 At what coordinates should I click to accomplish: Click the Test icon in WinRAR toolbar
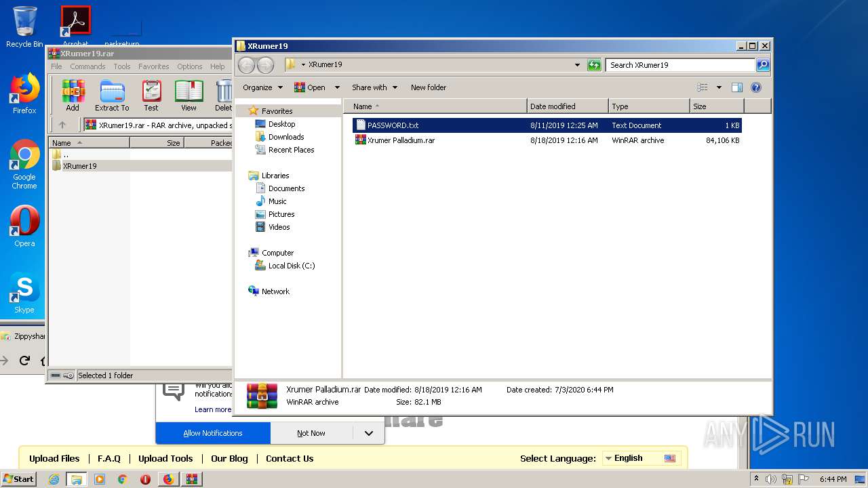[151, 95]
